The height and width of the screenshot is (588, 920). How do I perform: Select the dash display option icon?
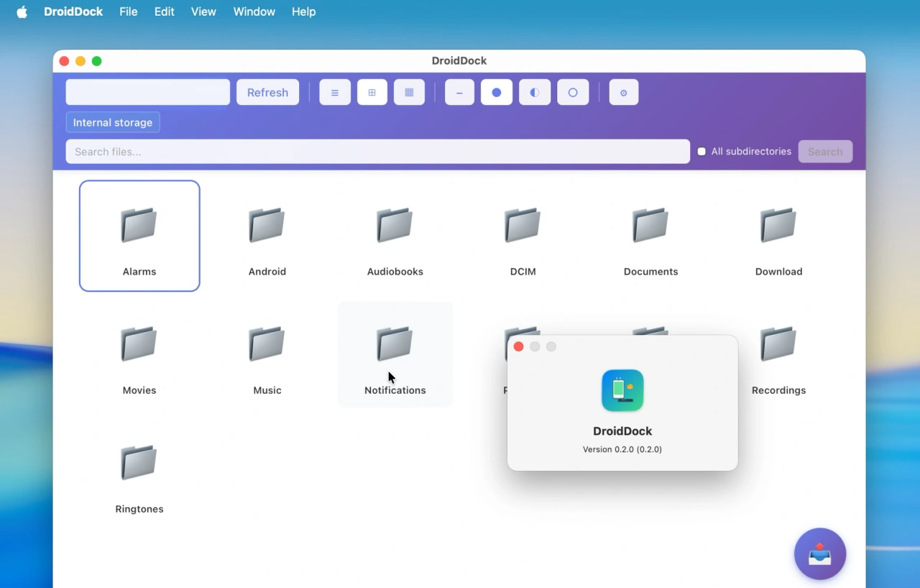(x=459, y=92)
